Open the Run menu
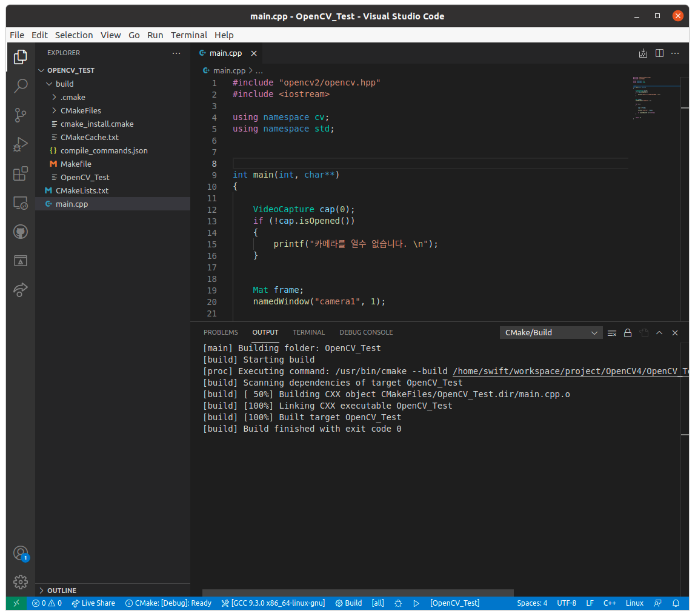The width and height of the screenshot is (695, 616). (x=155, y=35)
